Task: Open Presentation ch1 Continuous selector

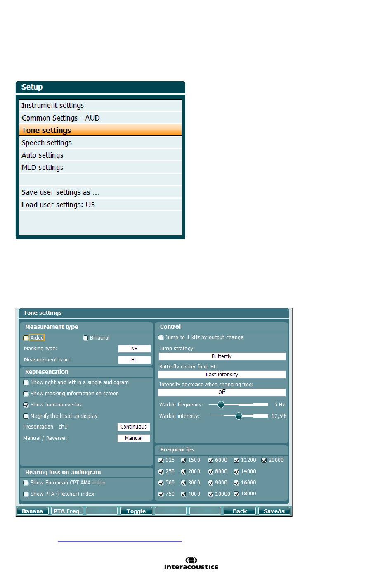Action: 134,427
